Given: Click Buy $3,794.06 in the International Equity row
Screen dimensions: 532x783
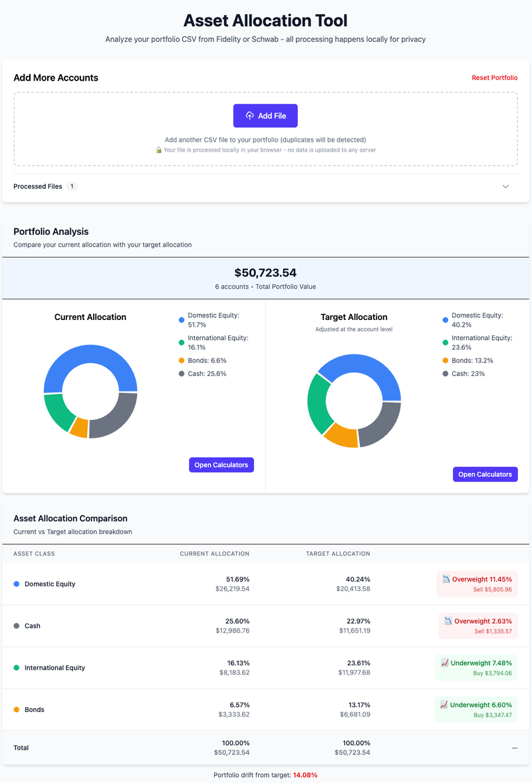Looking at the screenshot, I should (x=492, y=673).
